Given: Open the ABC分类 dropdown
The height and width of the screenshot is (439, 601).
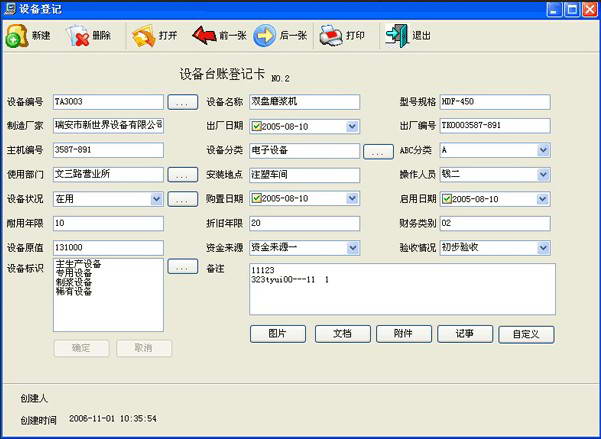Looking at the screenshot, I should click(543, 150).
